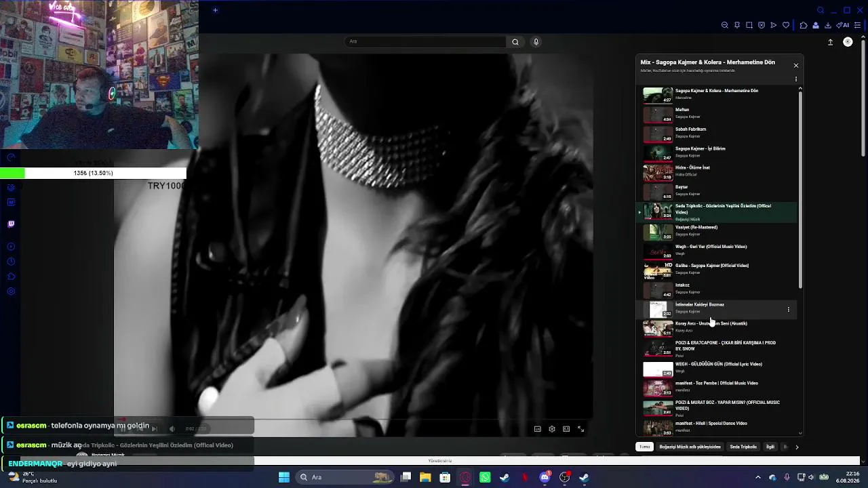
Task: Start voice search with the microphone
Action: pyautogui.click(x=536, y=42)
